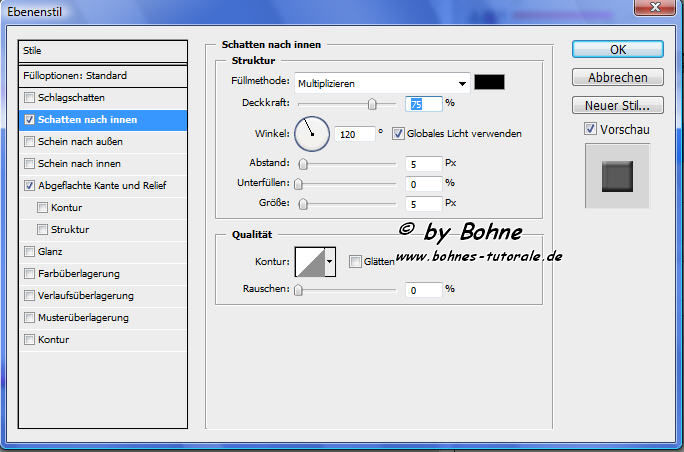Screen dimensions: 684x452
Task: Open the Stile list header
Action: point(104,51)
